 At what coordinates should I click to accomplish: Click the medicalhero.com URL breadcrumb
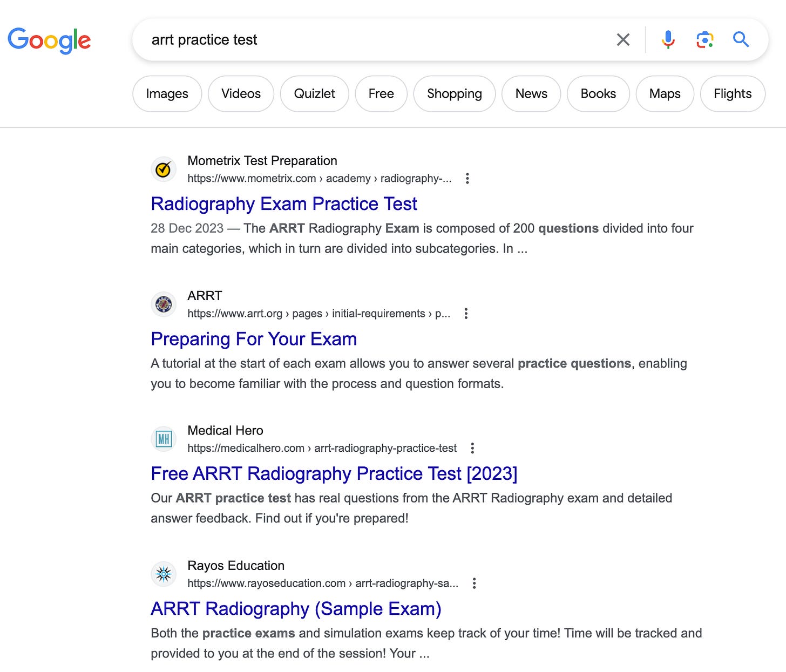coord(322,448)
